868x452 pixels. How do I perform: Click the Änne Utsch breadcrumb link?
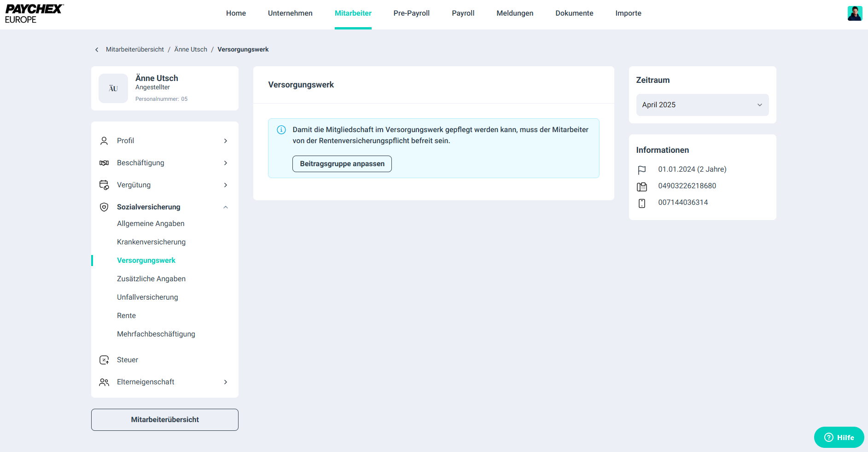[191, 50]
